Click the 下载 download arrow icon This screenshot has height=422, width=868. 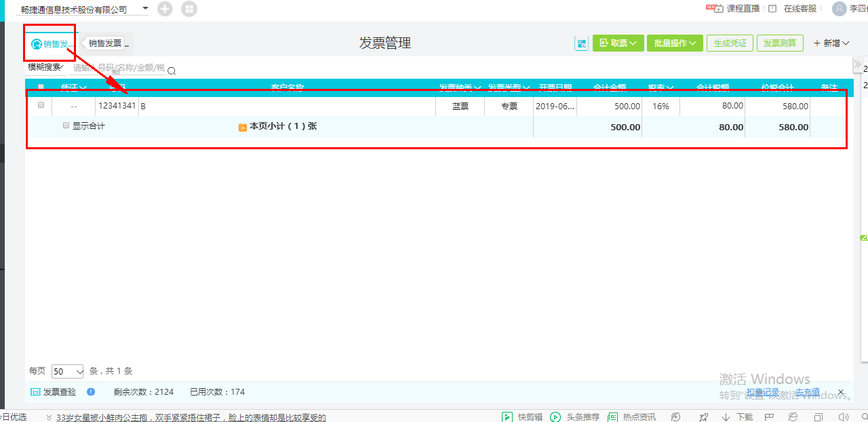(726, 417)
